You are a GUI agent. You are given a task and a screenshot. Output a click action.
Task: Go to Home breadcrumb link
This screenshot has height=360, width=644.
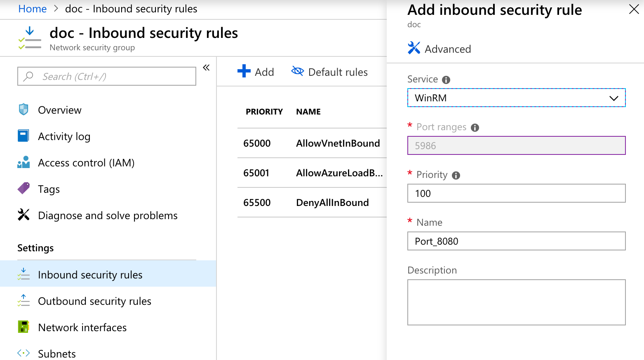click(33, 9)
